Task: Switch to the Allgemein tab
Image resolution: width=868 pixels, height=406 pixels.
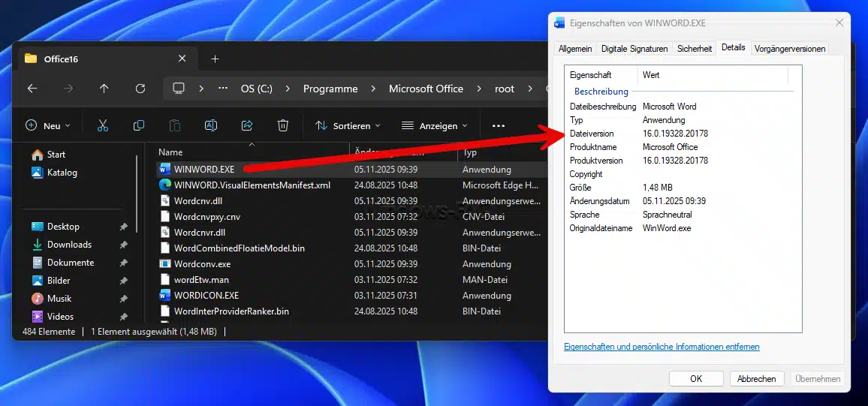Action: (575, 49)
